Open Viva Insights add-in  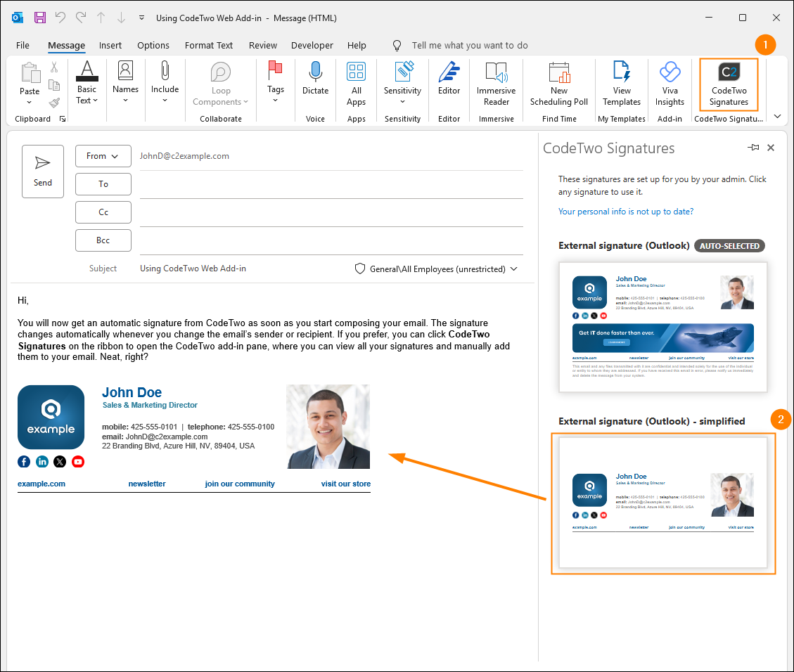[670, 84]
